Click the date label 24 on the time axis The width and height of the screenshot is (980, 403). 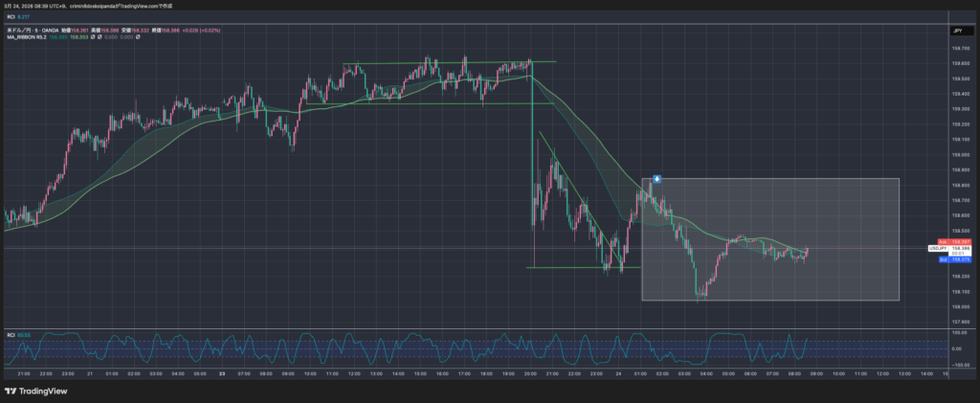618,374
